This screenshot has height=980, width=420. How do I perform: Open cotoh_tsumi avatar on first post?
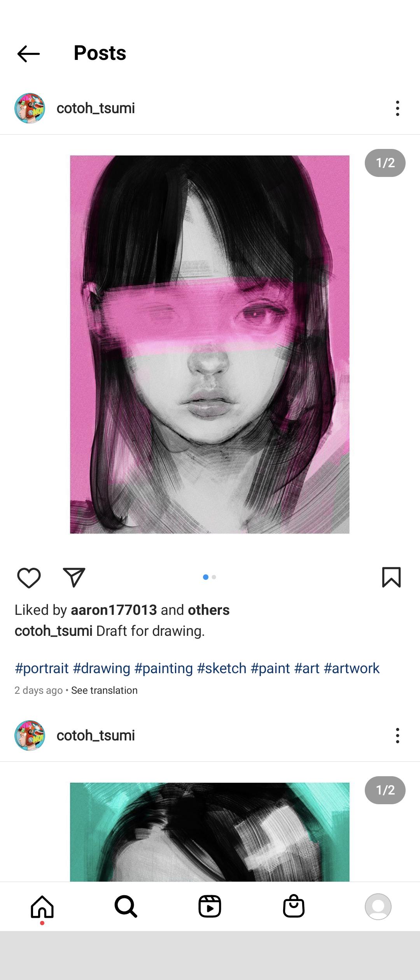pos(30,108)
